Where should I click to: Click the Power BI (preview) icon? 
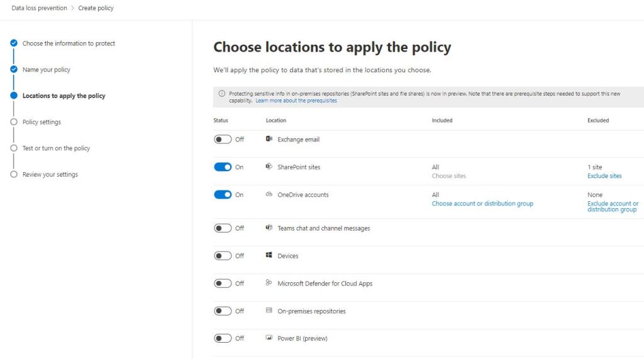click(x=269, y=338)
